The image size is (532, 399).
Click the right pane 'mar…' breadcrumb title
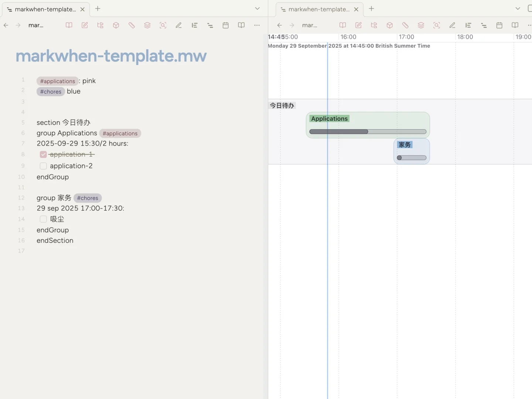[x=310, y=25]
